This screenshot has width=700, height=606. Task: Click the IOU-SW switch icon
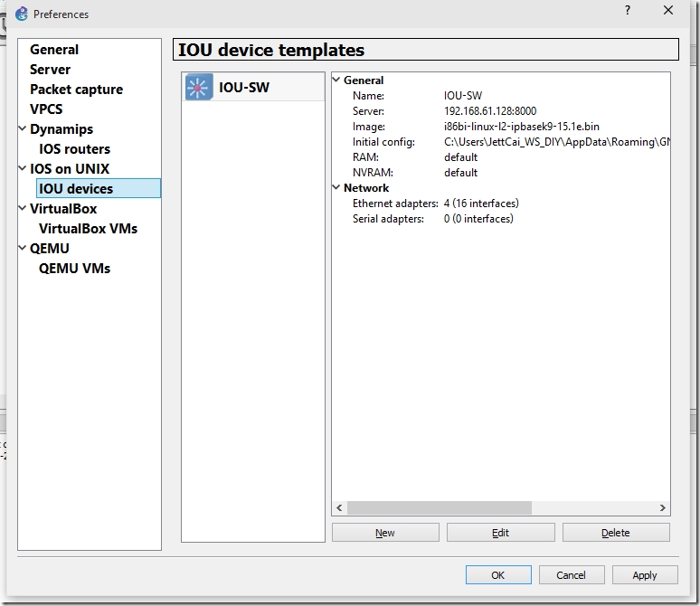click(x=198, y=87)
